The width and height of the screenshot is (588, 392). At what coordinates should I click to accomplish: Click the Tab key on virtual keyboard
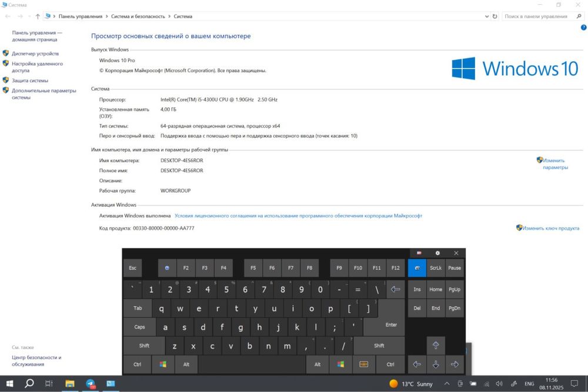[x=138, y=308]
